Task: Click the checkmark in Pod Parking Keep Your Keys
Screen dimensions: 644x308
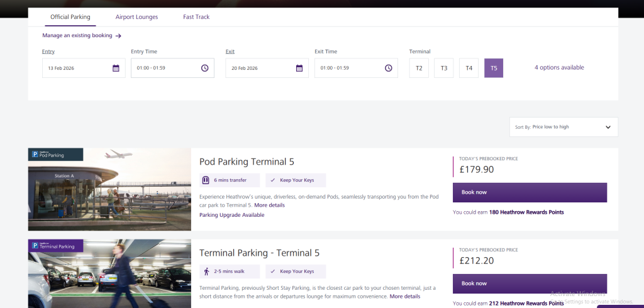Action: coord(273,180)
